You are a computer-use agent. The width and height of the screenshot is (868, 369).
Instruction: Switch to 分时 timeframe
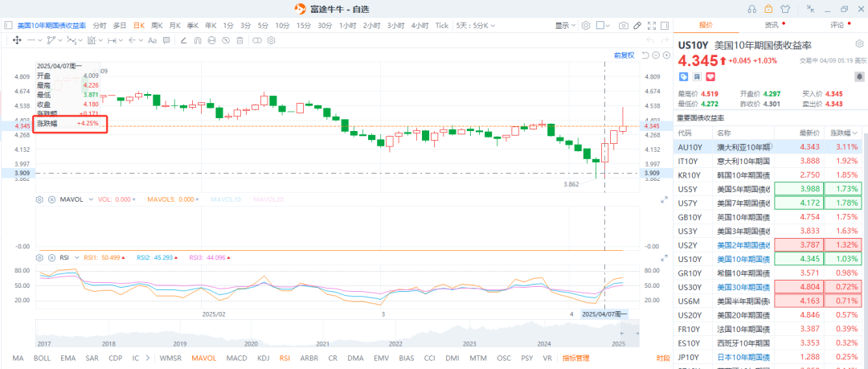pos(99,26)
